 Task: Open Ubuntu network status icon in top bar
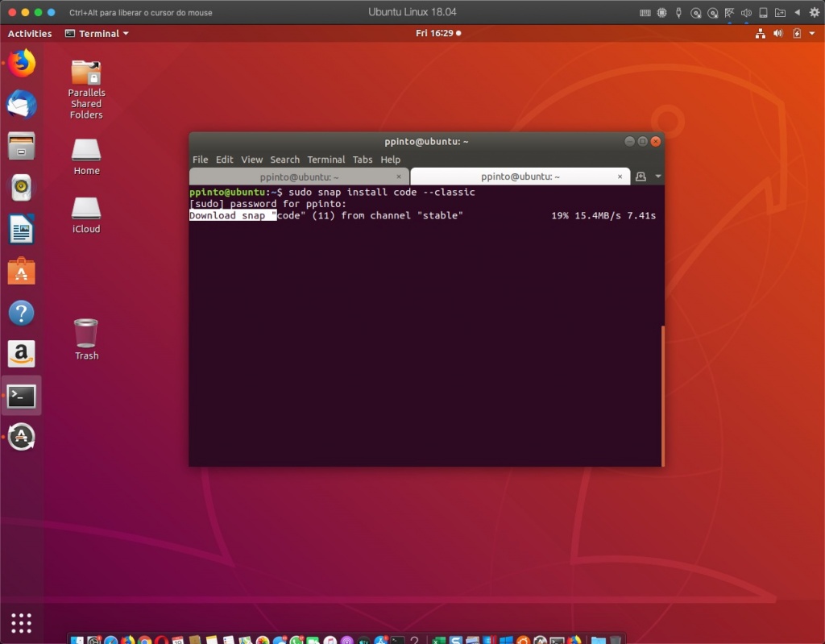click(x=761, y=34)
